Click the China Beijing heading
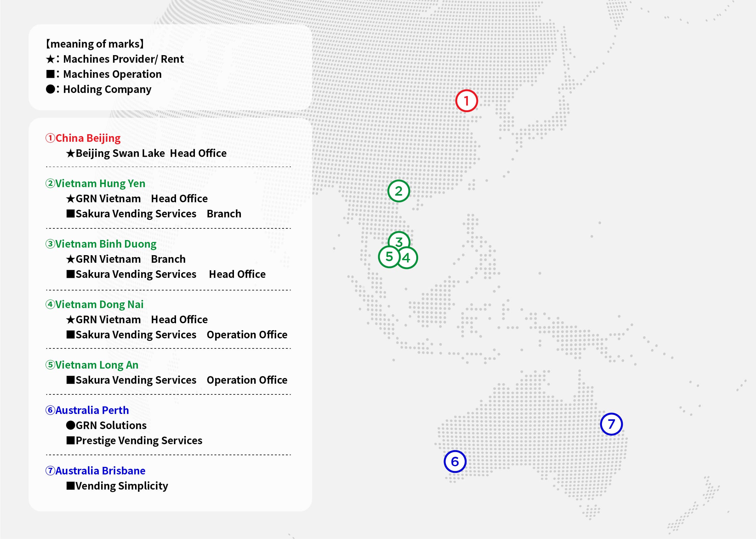Image resolution: width=756 pixels, height=539 pixels. click(x=83, y=138)
